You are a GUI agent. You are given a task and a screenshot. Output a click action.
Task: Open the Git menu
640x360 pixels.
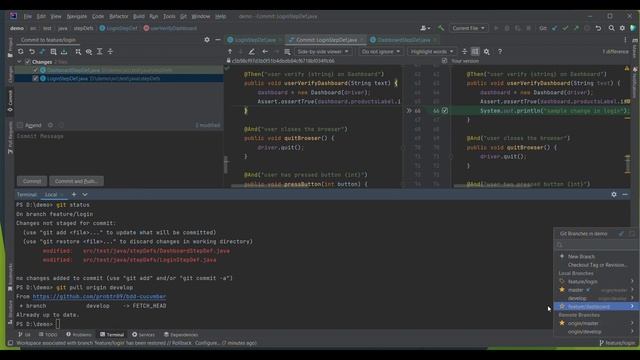pyautogui.click(x=183, y=16)
